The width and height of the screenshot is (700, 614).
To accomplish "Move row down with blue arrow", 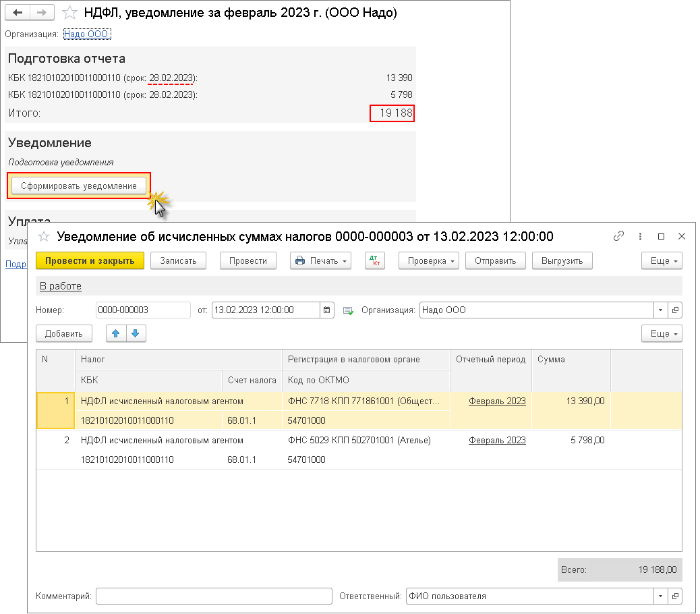I will click(x=136, y=333).
